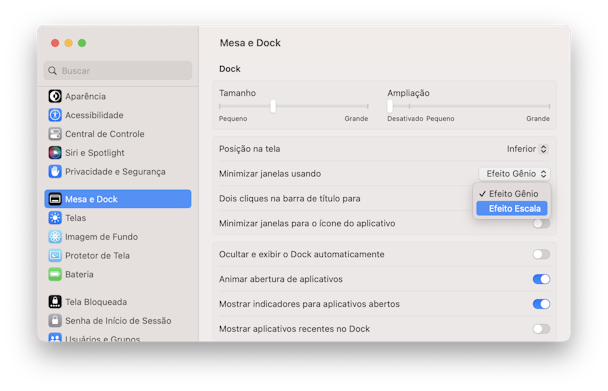This screenshot has height=391, width=608.
Task: Select Tela Bloqueada lock icon
Action: (55, 302)
